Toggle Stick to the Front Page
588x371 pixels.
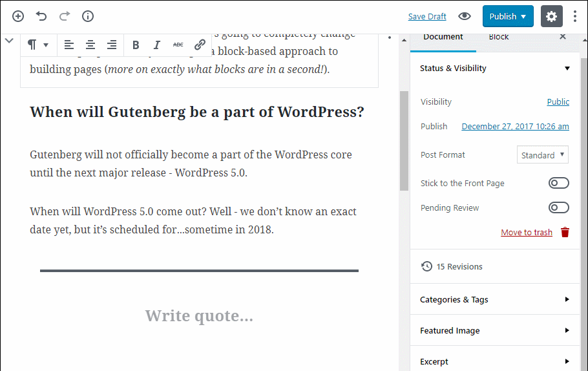559,183
